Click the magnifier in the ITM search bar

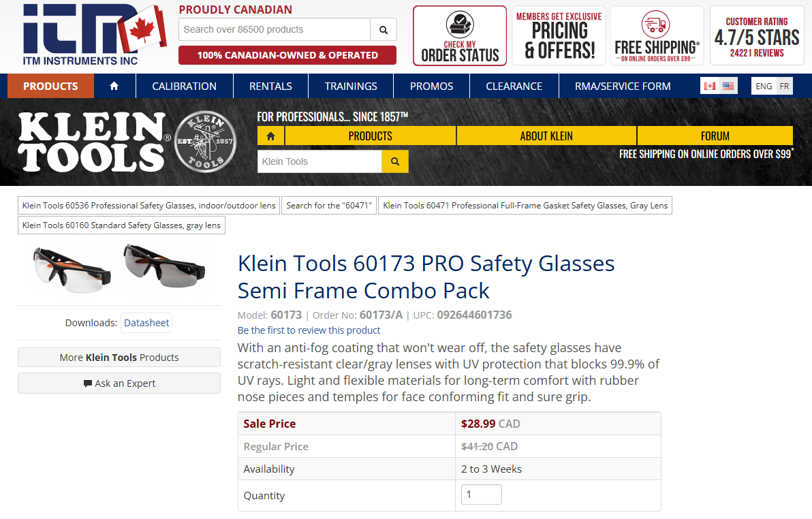tap(383, 29)
